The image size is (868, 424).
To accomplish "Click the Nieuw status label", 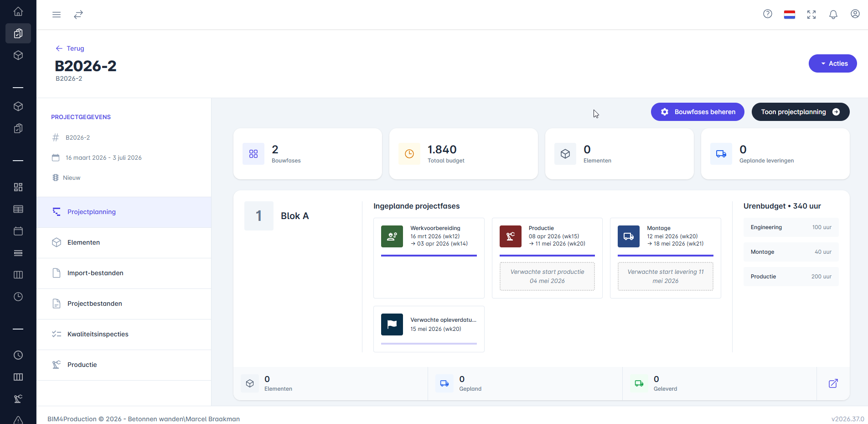I will click(x=72, y=178).
